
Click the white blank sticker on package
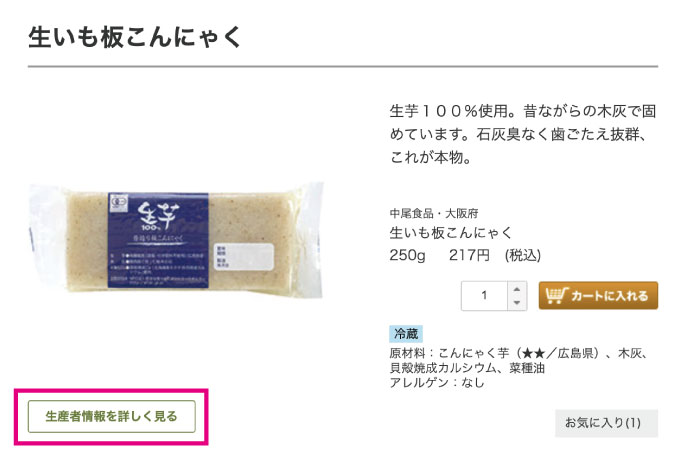pyautogui.click(x=244, y=257)
